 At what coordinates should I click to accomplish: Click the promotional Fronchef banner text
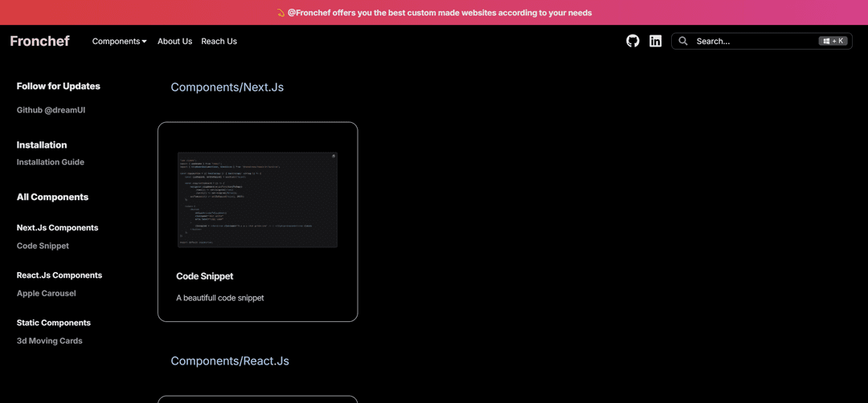coord(440,13)
